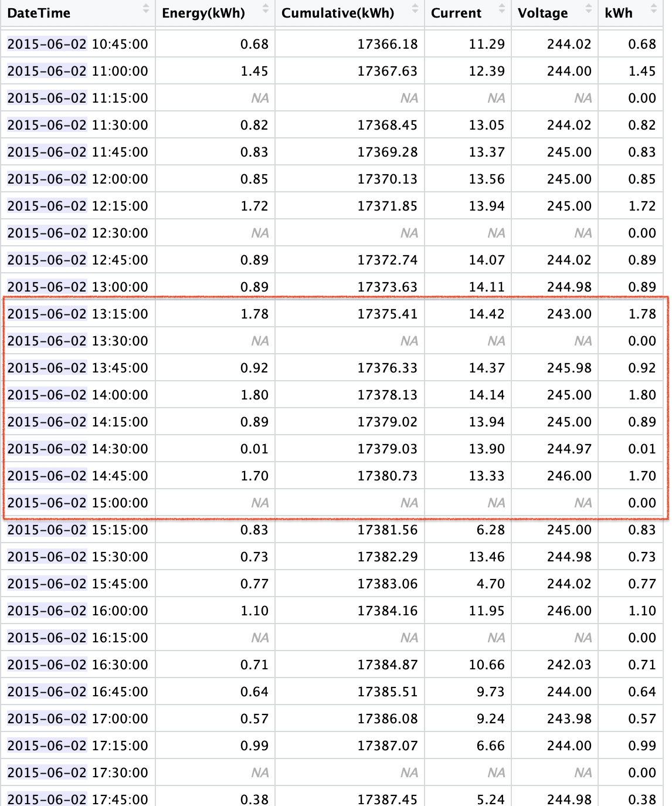This screenshot has width=672, height=806.
Task: Select the voltage value 244.98 at 13:00:00
Action: [569, 287]
